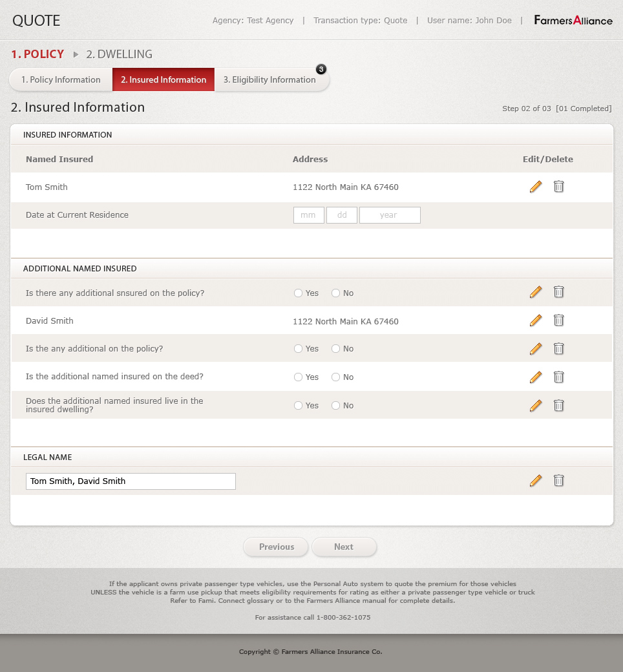Click the Legal Name text box
The height and width of the screenshot is (672, 623).
pyautogui.click(x=131, y=481)
